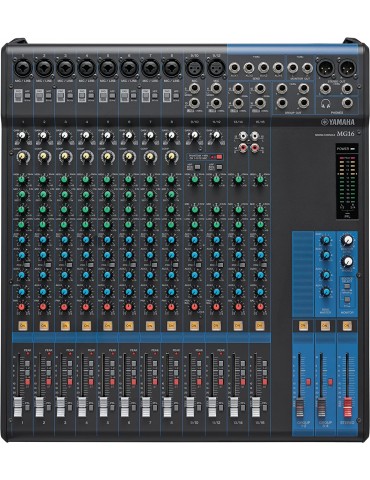
Task: Click channel 1 white GAIN knob
Action: 22,135
